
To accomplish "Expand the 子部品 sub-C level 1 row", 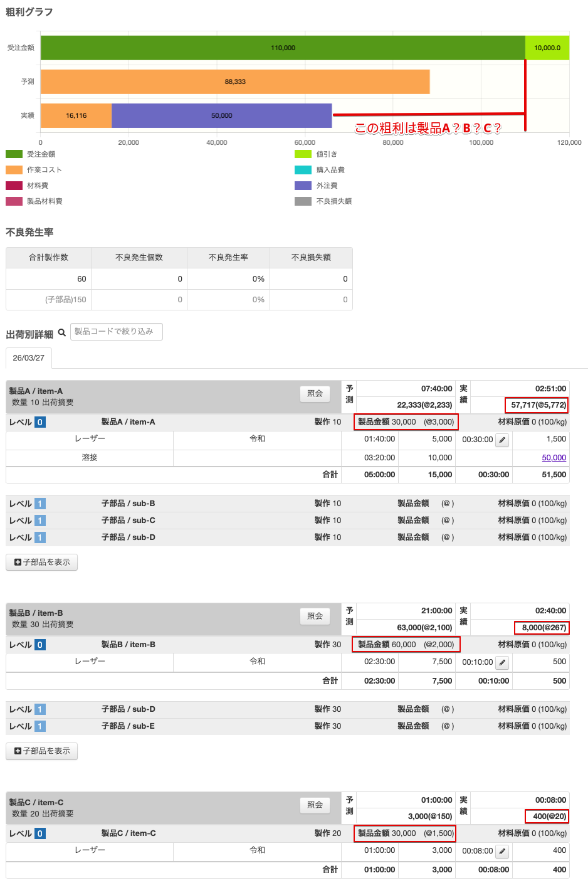I will pyautogui.click(x=128, y=521).
